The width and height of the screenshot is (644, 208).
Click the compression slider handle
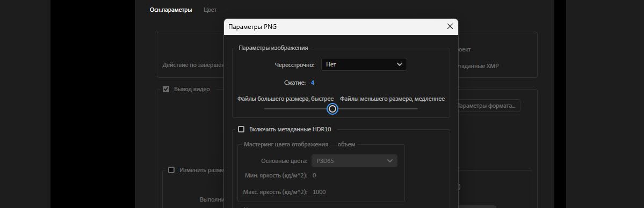click(x=332, y=109)
